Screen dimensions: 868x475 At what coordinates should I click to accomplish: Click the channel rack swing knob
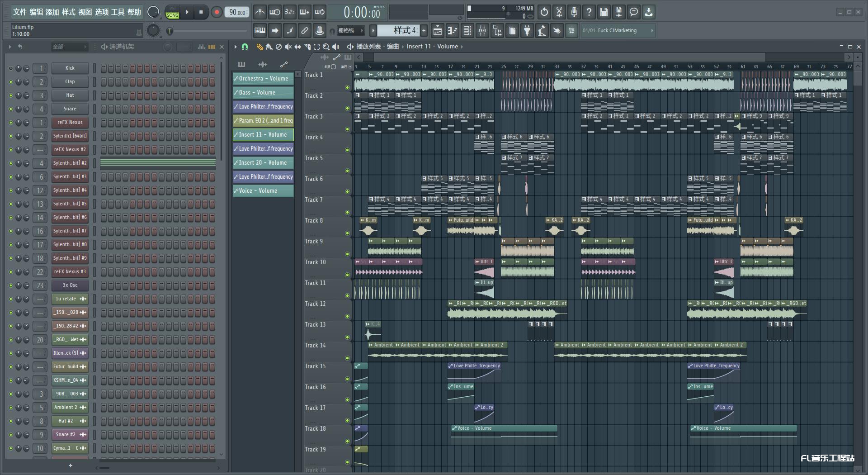[x=167, y=47]
